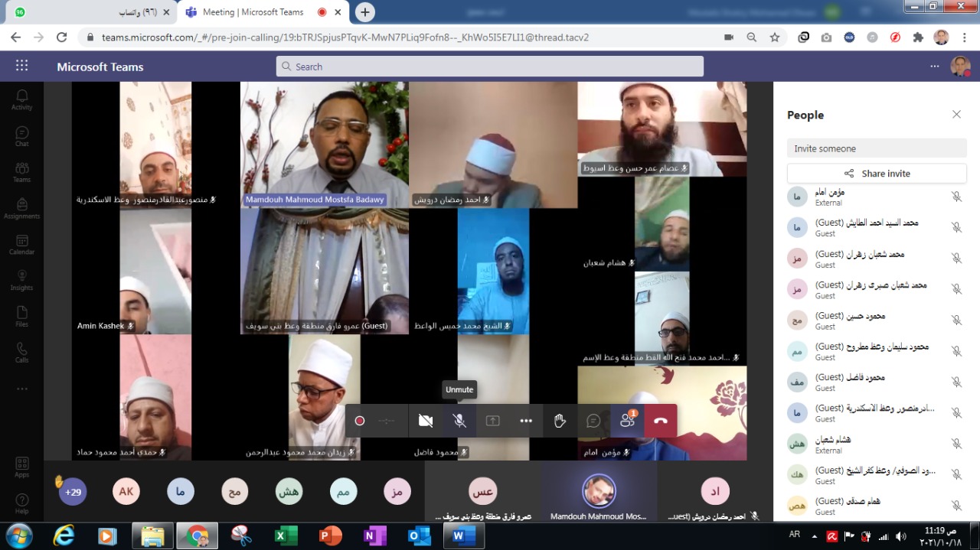Click the Share invite button
Viewport: 980px width, 550px height.
click(877, 174)
